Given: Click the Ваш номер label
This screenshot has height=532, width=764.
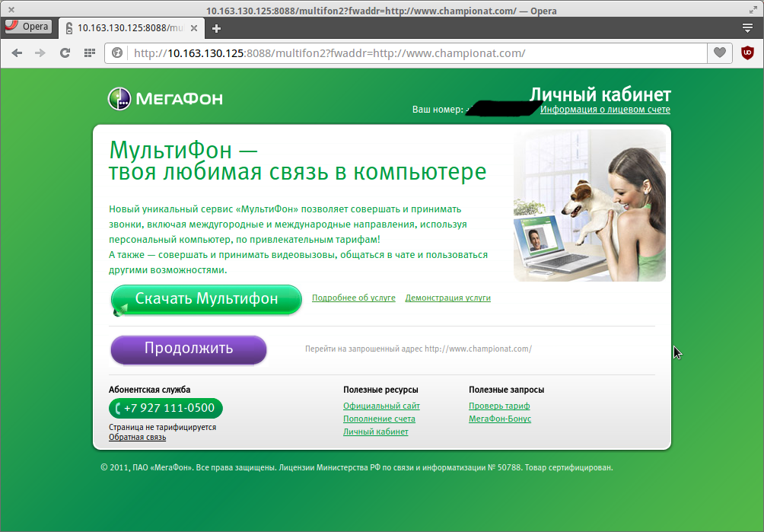Looking at the screenshot, I should [x=438, y=110].
